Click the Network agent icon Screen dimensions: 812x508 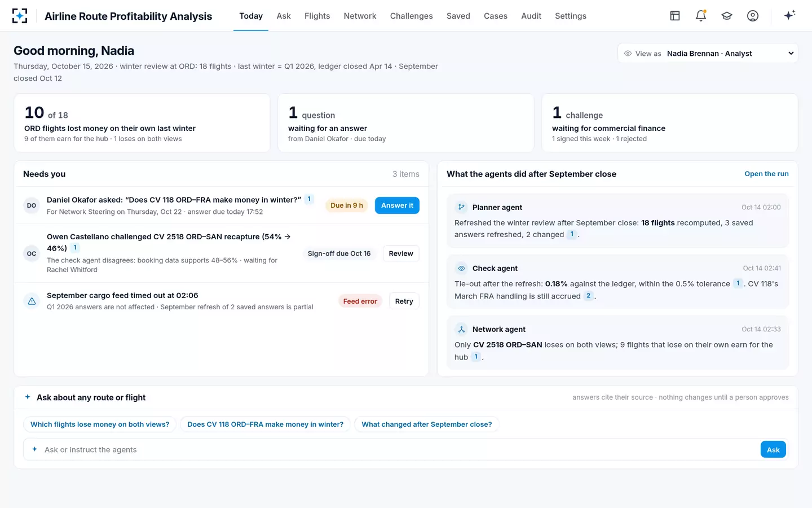point(461,329)
